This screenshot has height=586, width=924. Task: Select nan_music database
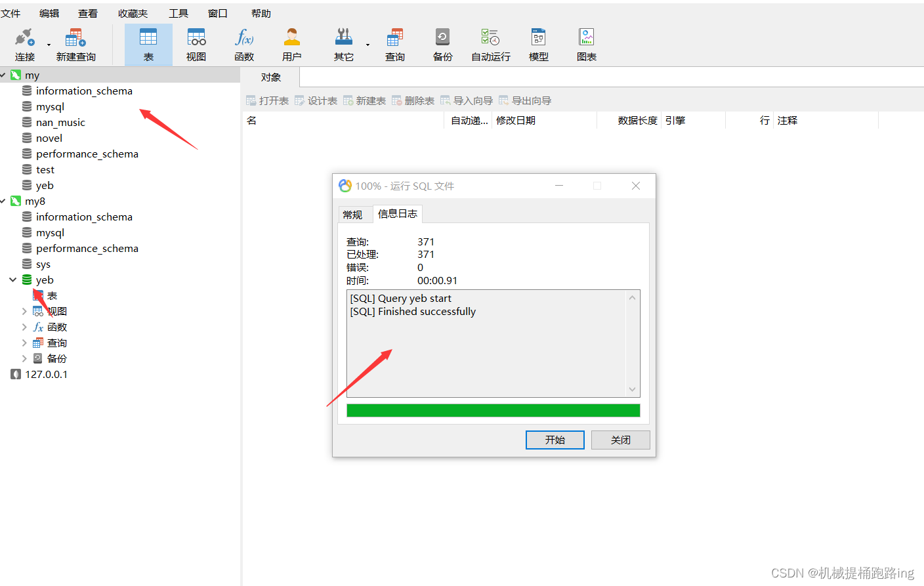[60, 122]
